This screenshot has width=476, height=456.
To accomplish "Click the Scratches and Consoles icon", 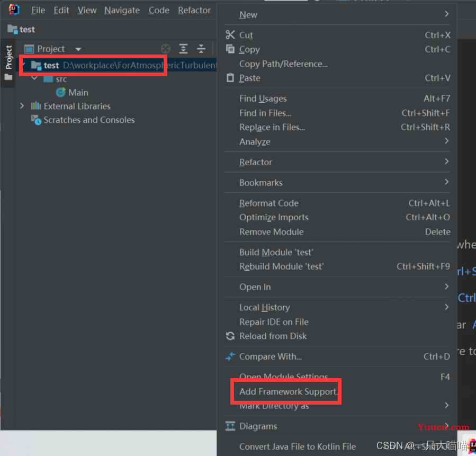I will click(x=36, y=120).
